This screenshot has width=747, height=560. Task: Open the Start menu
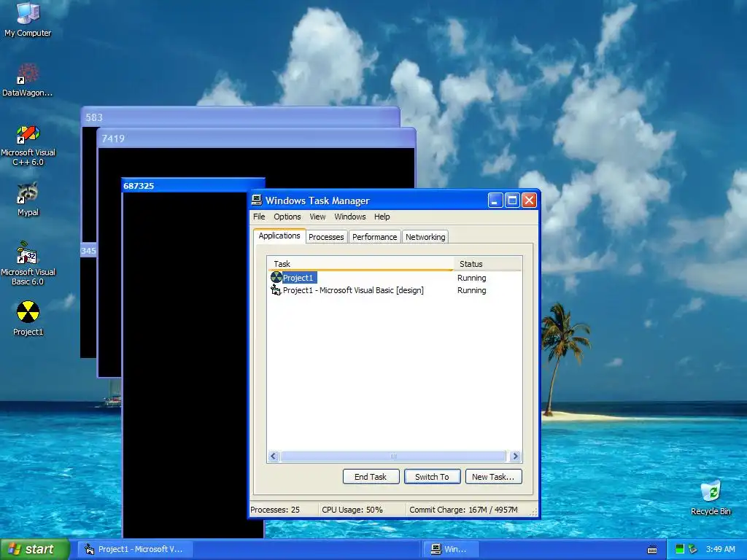pos(34,550)
